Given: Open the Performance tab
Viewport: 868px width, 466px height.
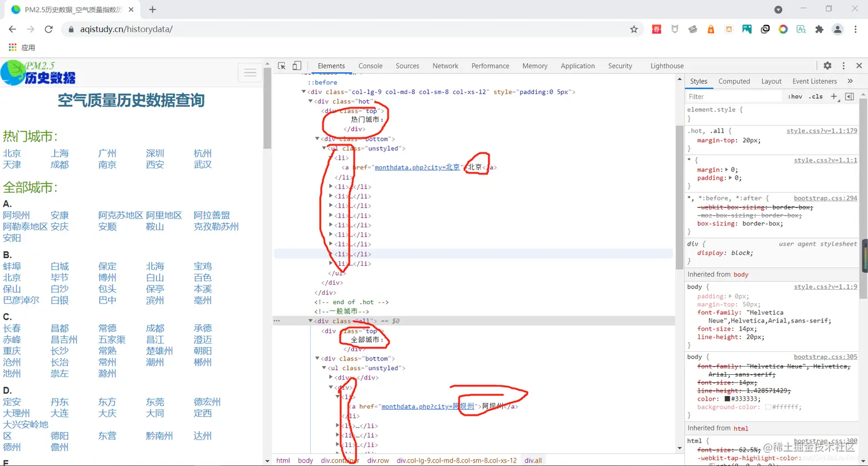Looking at the screenshot, I should click(x=490, y=66).
